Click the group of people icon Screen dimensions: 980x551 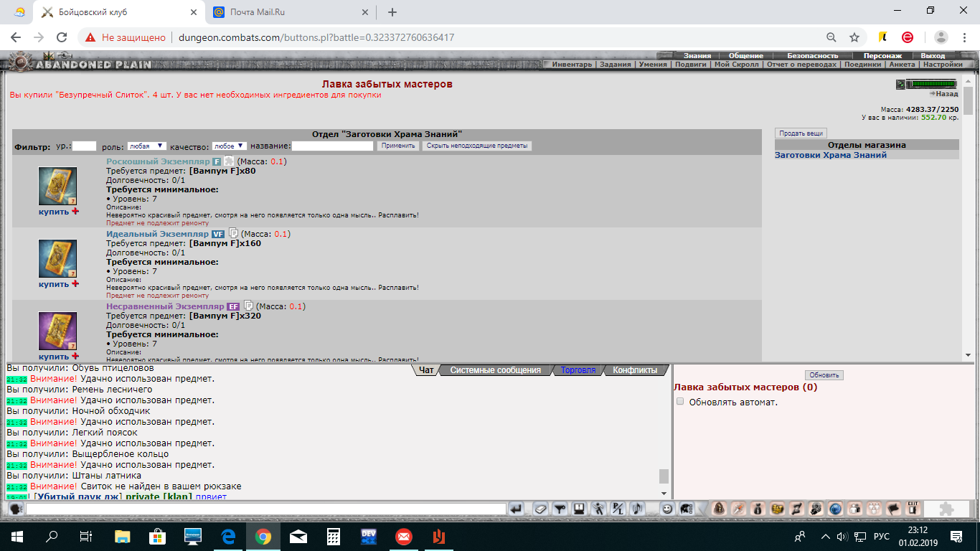tap(874, 509)
